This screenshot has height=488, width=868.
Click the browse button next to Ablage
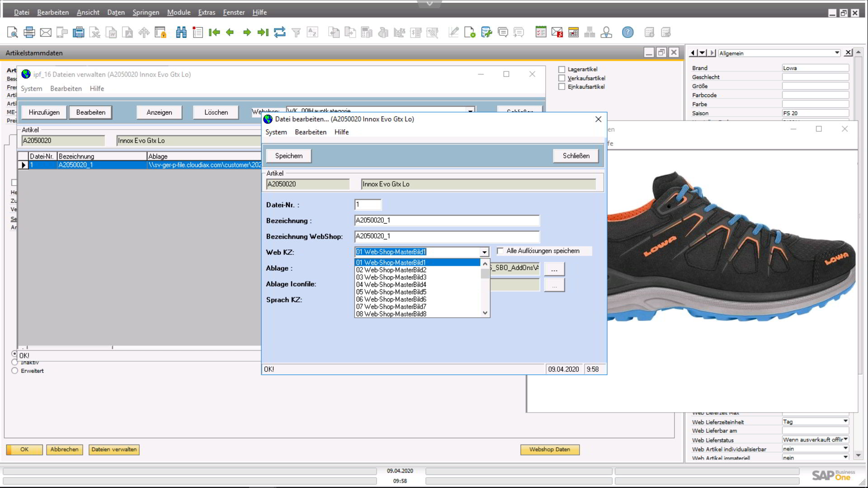click(554, 269)
